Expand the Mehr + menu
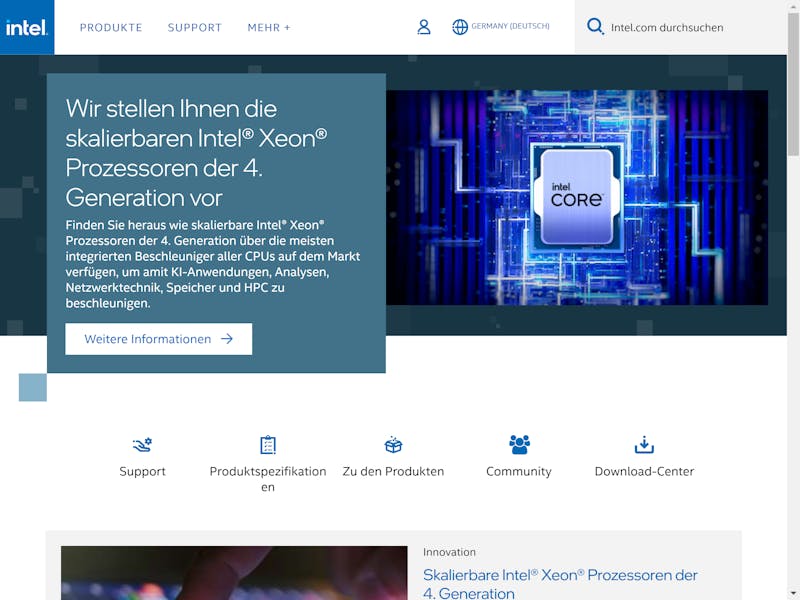 pyautogui.click(x=269, y=28)
